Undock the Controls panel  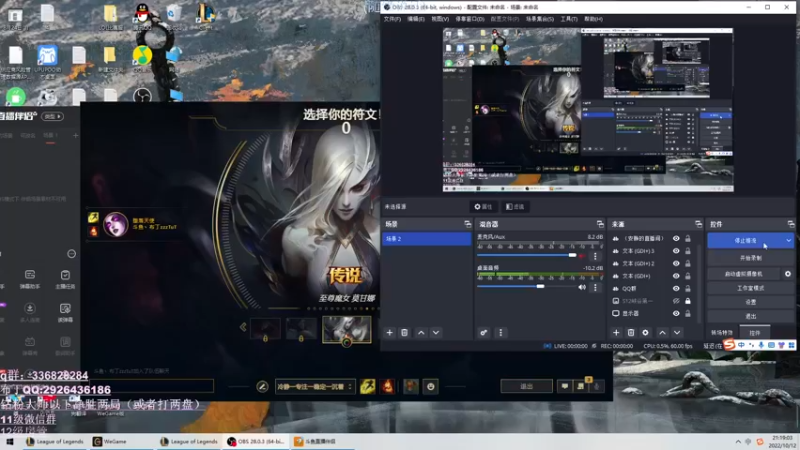click(791, 224)
